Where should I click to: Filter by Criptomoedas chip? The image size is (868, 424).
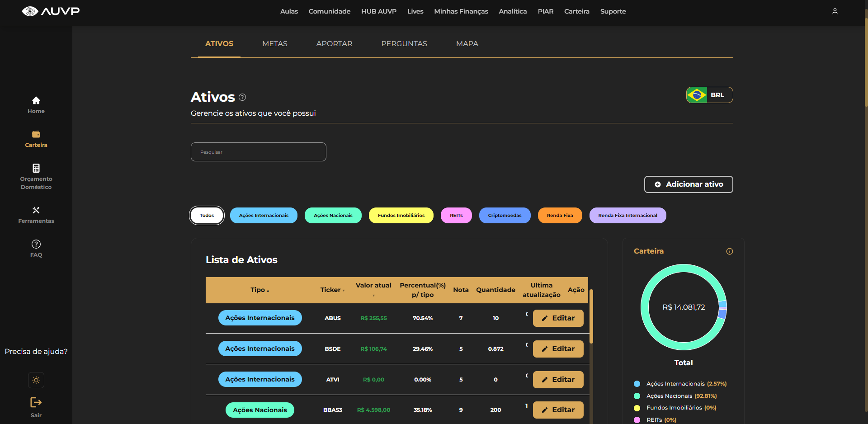click(505, 216)
